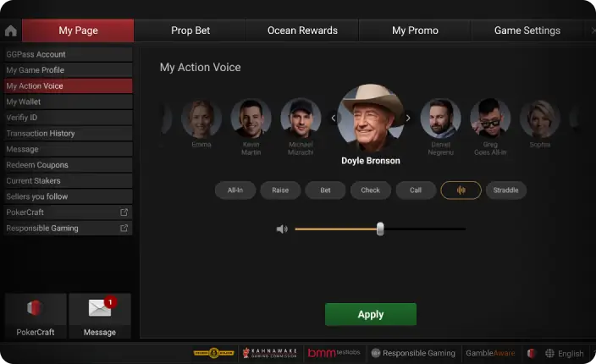The height and width of the screenshot is (364, 596).
Task: Click the gold badge logo in footer
Action: point(213,353)
